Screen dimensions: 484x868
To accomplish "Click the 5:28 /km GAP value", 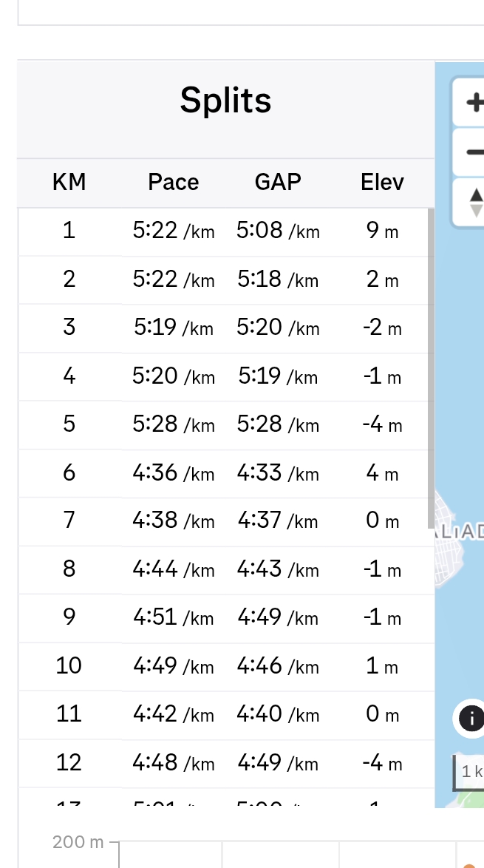I will click(x=278, y=424).
